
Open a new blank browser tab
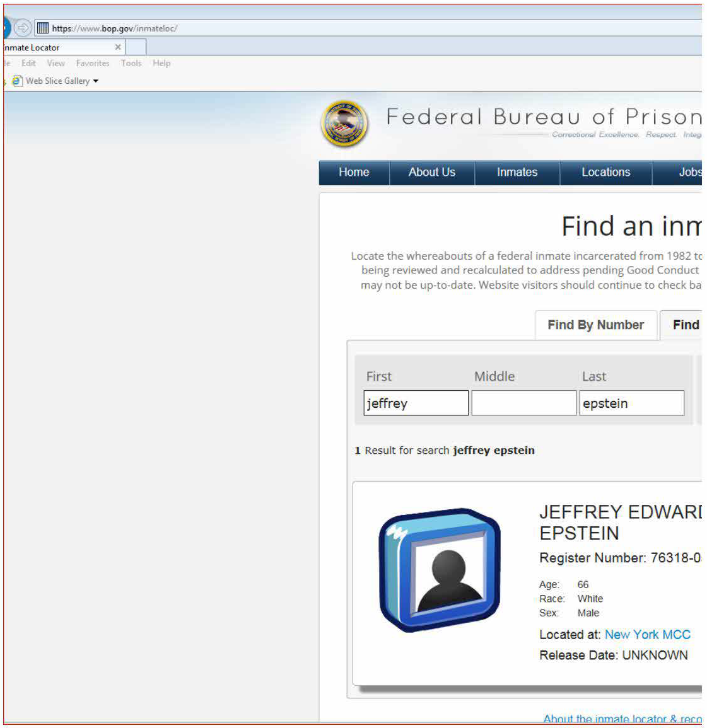[136, 47]
